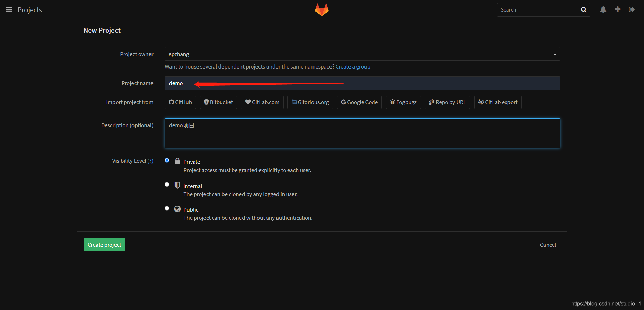Click the plus new project icon
Screen dimensions: 644x310
pos(618,9)
